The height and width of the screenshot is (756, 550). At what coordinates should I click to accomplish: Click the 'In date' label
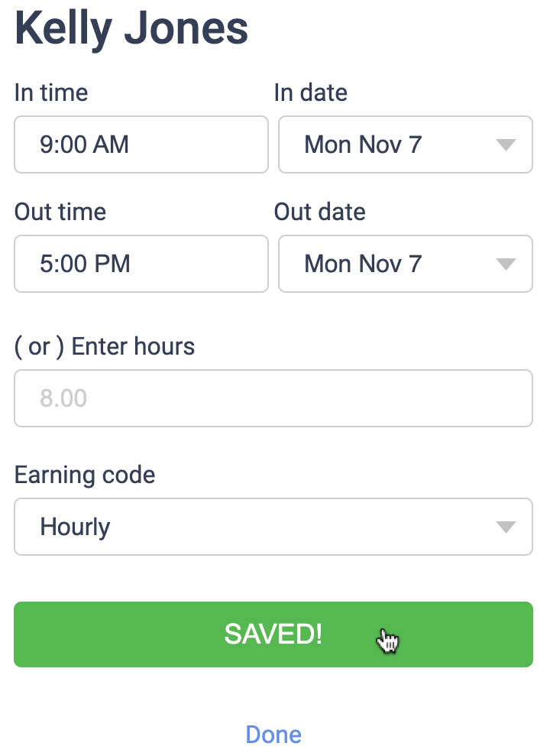(x=311, y=92)
